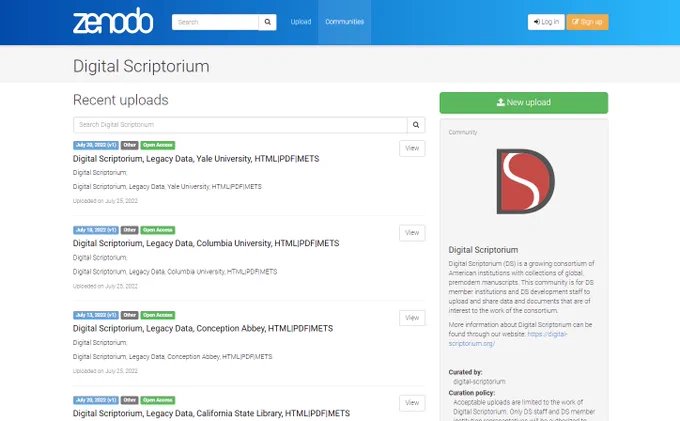Click the date badge on Columbia record
Image resolution: width=680 pixels, height=421 pixels.
point(96,230)
